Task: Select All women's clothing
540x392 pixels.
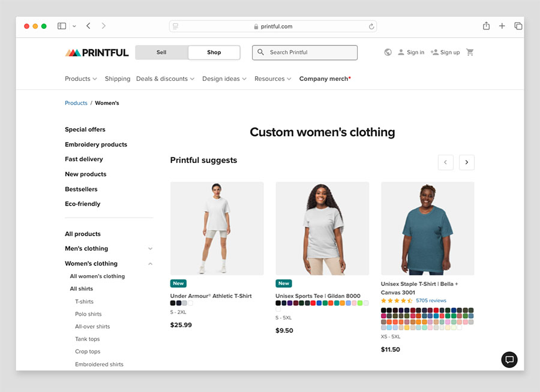Action: (x=97, y=276)
